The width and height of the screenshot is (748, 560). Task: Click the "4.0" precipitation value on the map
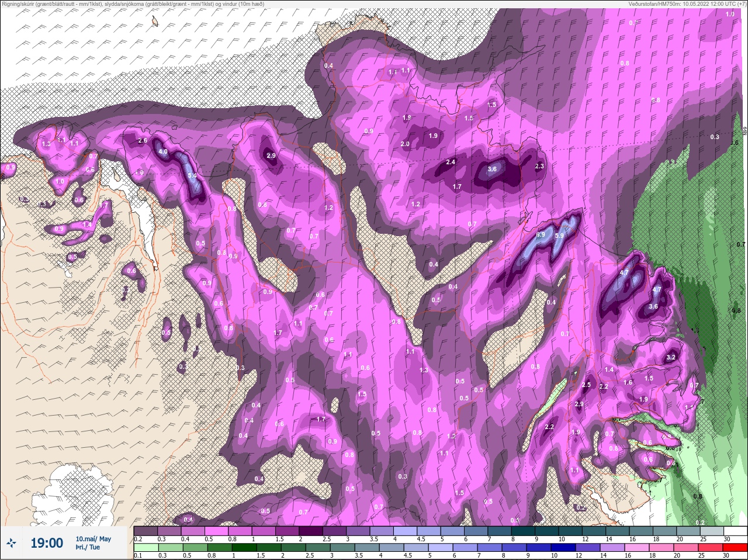(163, 152)
